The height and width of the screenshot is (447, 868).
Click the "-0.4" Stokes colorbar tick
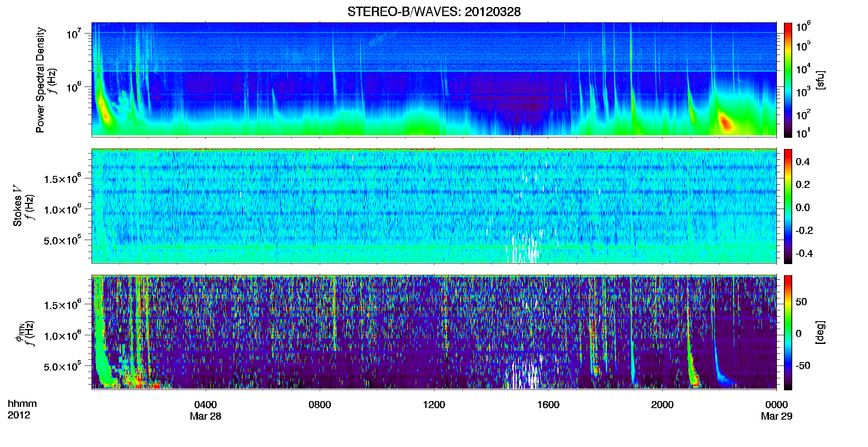tap(804, 253)
